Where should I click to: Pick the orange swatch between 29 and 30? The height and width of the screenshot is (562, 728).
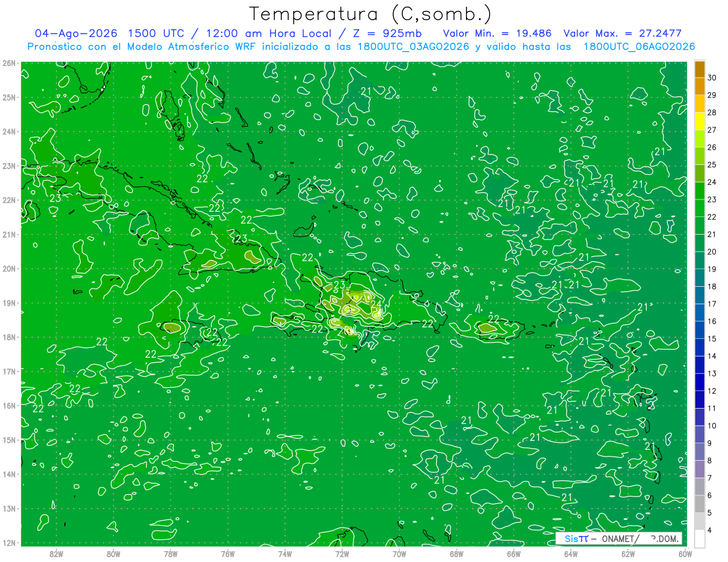pos(699,86)
